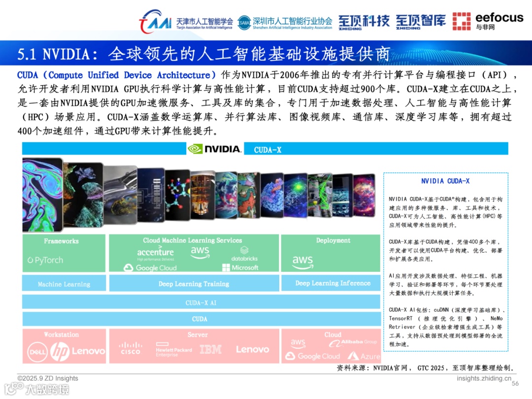Image resolution: width=532 pixels, height=399 pixels.
Task: Click the Cloud Machine Learning Services heading
Action: (x=193, y=240)
